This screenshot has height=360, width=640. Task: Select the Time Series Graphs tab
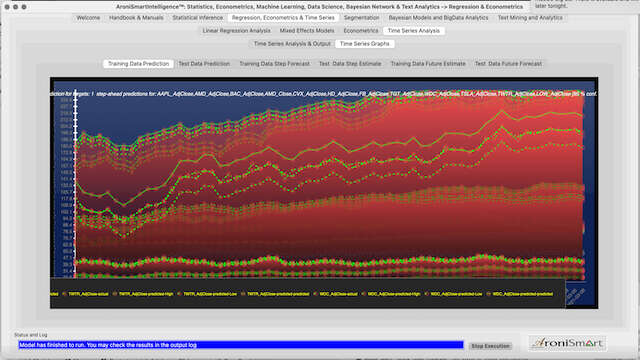coord(364,44)
